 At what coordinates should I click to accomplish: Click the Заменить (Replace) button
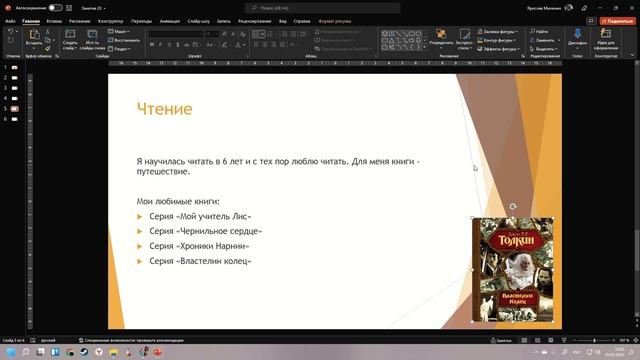[x=544, y=40]
